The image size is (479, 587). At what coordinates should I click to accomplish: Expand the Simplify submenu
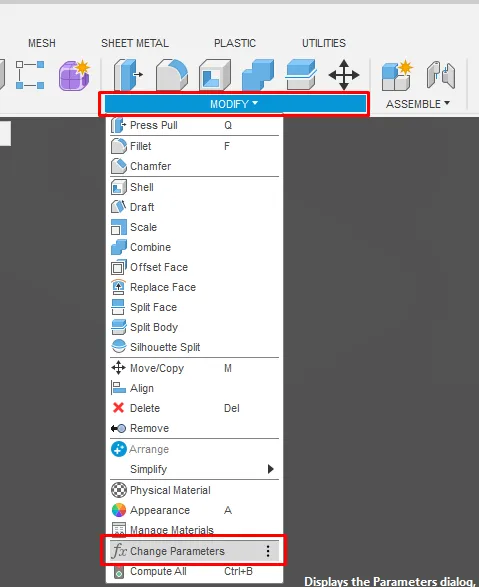pos(195,469)
